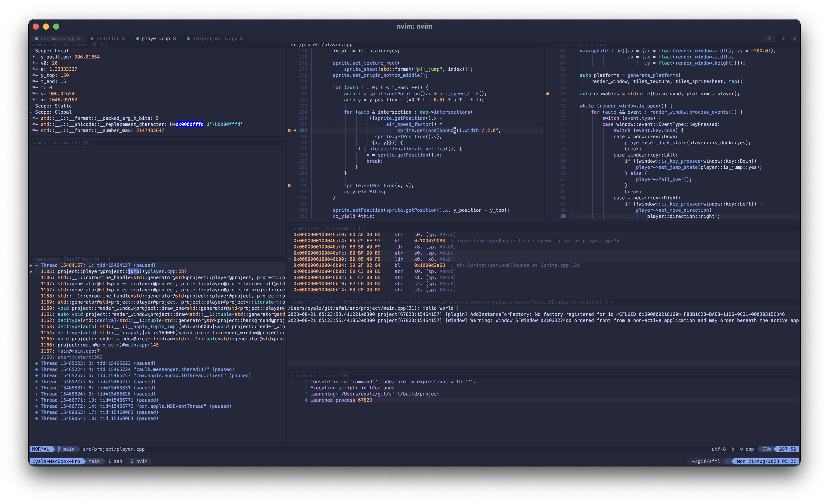Switch to the project/main.cpp tab
The width and height of the screenshot is (829, 504).
click(214, 38)
